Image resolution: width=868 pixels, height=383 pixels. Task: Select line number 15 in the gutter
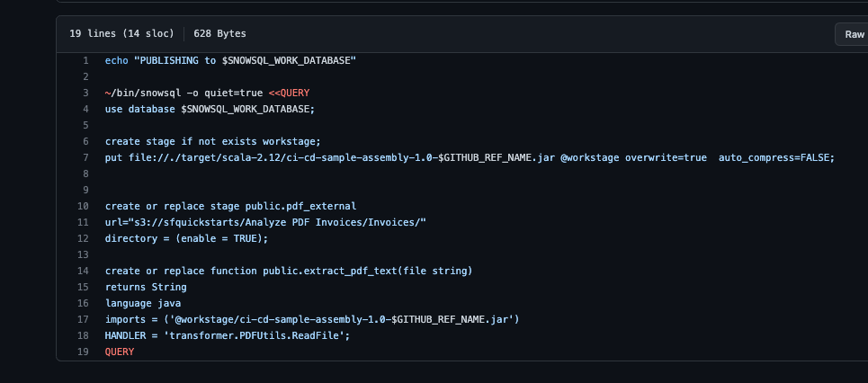(x=83, y=288)
